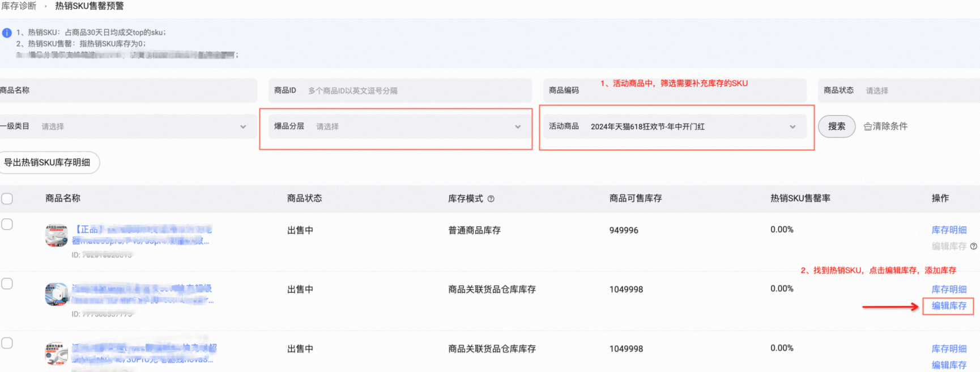
Task: Click the 商品名称 column header
Action: (63, 198)
